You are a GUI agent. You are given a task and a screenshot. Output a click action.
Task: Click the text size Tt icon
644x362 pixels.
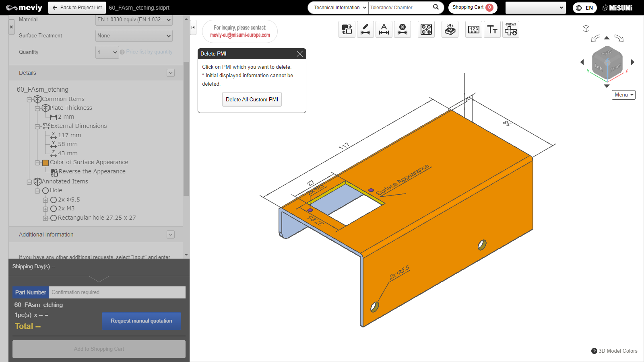[492, 29]
